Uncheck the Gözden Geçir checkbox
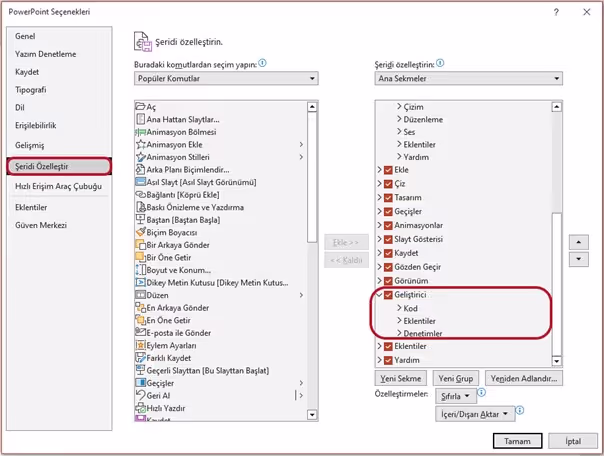This screenshot has height=456, width=604. pyautogui.click(x=388, y=267)
